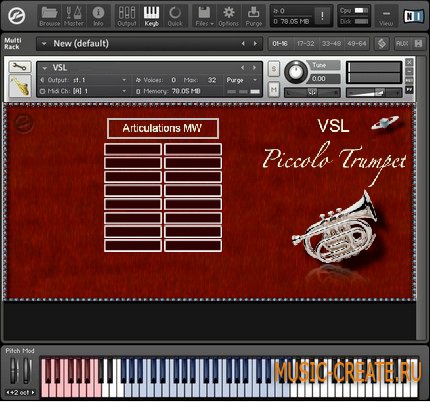Click the Mod wheel
The height and width of the screenshot is (402, 430).
pyautogui.click(x=26, y=371)
